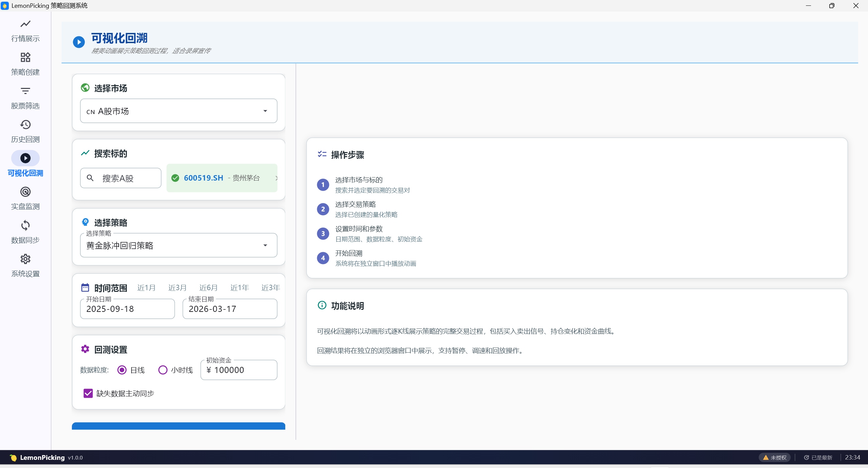Open 行情展示 market chart icon

coord(25,24)
